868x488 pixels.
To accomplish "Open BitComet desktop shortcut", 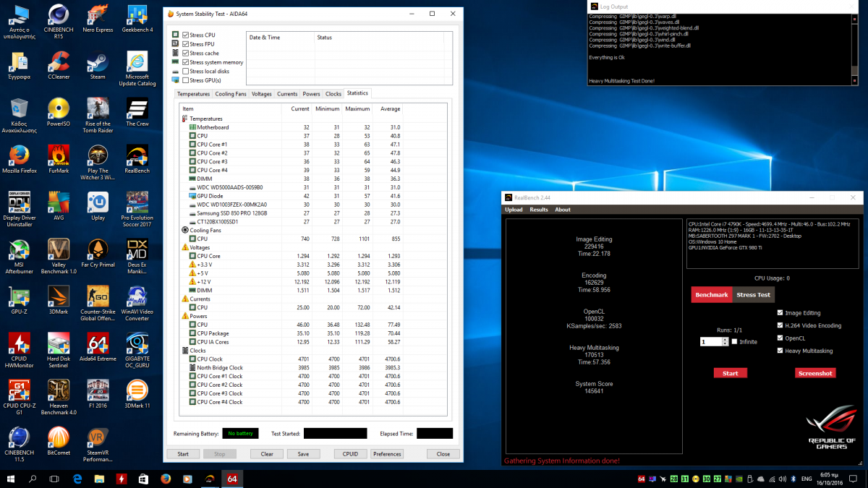I will pyautogui.click(x=59, y=441).
